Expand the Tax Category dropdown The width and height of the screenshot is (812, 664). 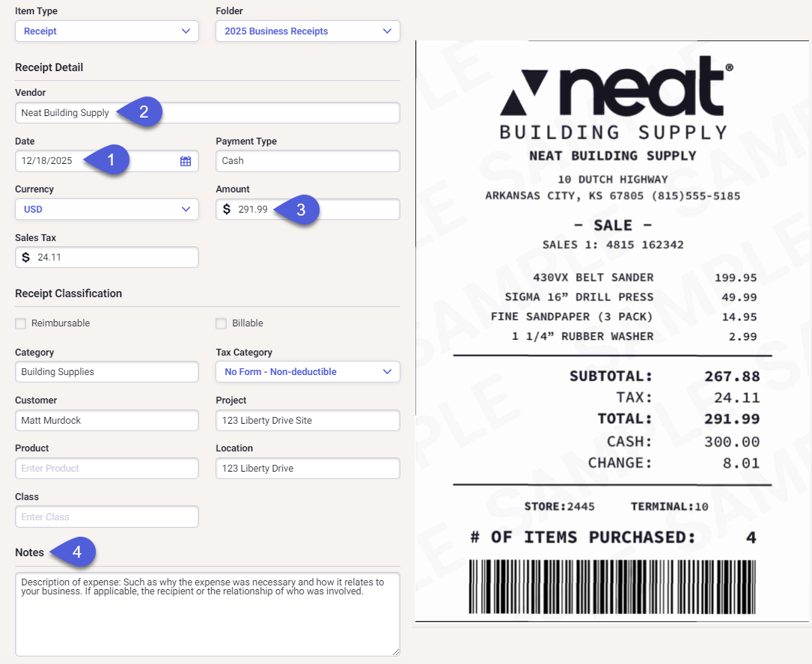point(308,372)
